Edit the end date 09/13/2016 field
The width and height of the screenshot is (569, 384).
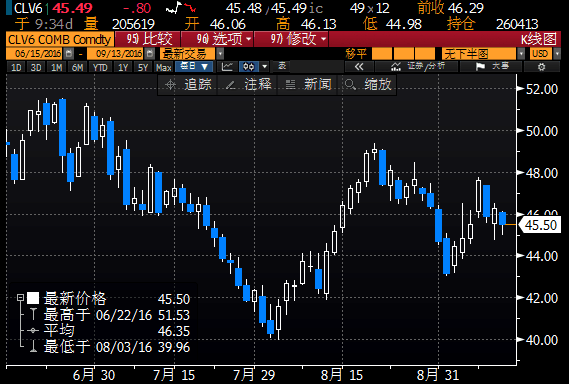pos(116,54)
